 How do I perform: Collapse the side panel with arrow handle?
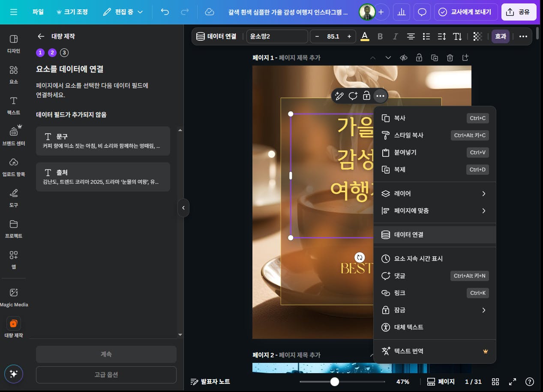point(183,208)
